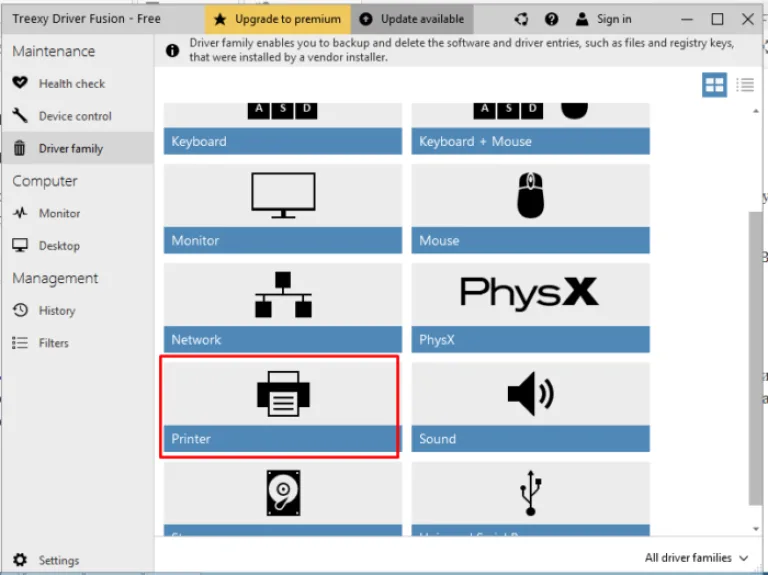The width and height of the screenshot is (768, 575).
Task: Choose the Network topology icon tile
Action: [283, 308]
